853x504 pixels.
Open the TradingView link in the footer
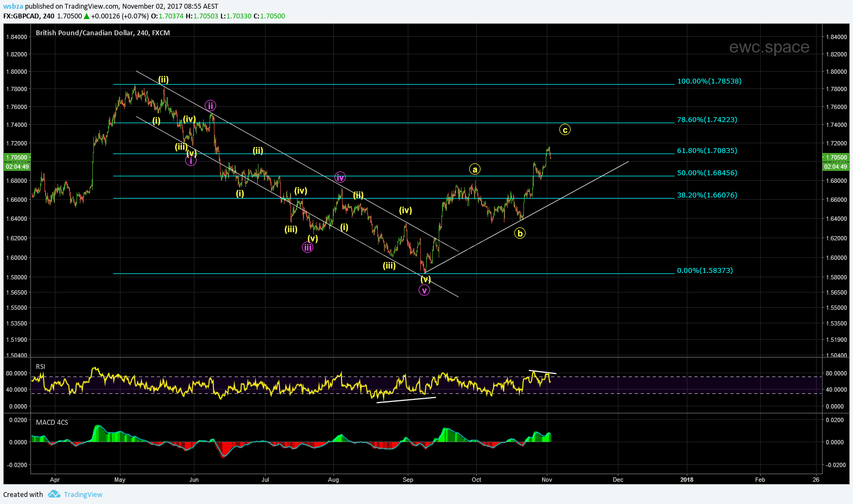pos(83,494)
